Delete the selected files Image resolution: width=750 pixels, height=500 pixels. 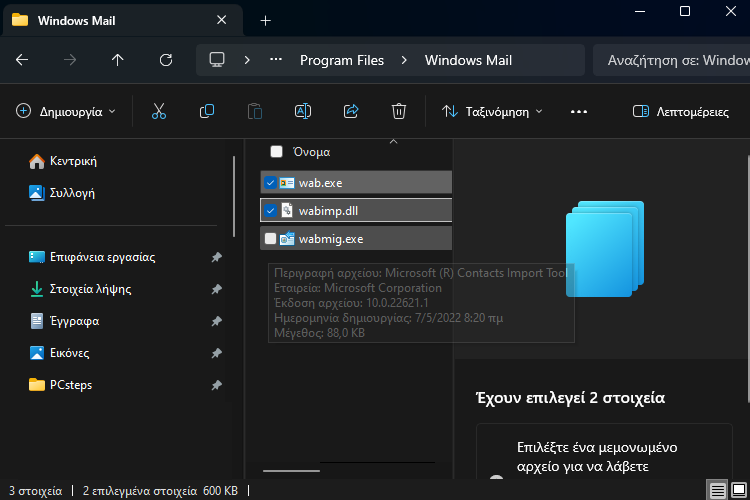point(399,111)
